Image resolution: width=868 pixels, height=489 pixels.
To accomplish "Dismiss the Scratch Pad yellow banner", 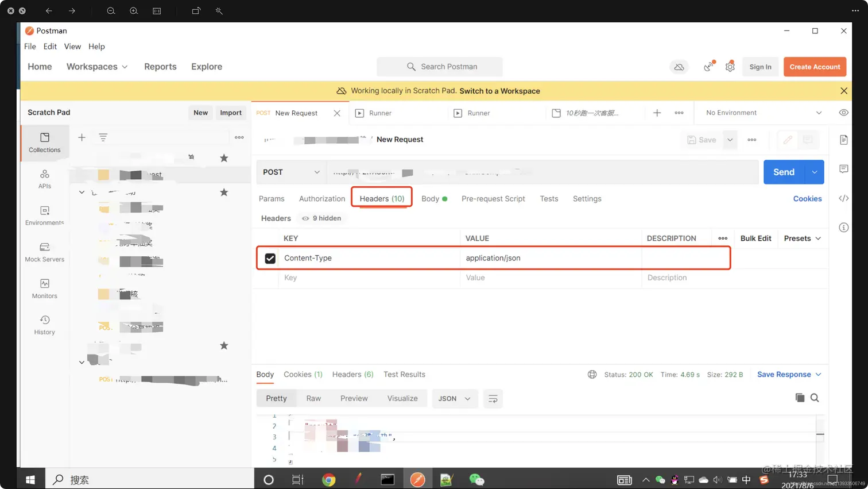I will tap(844, 91).
